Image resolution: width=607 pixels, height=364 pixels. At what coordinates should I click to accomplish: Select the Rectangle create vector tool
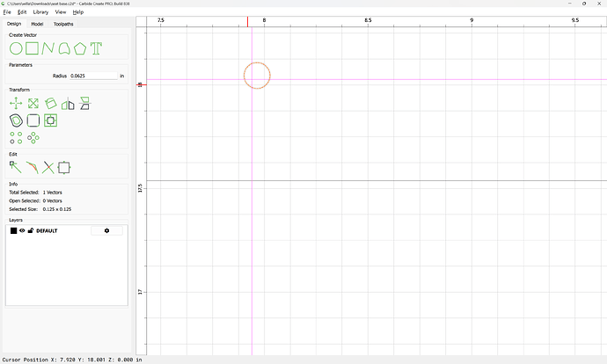[x=33, y=48]
